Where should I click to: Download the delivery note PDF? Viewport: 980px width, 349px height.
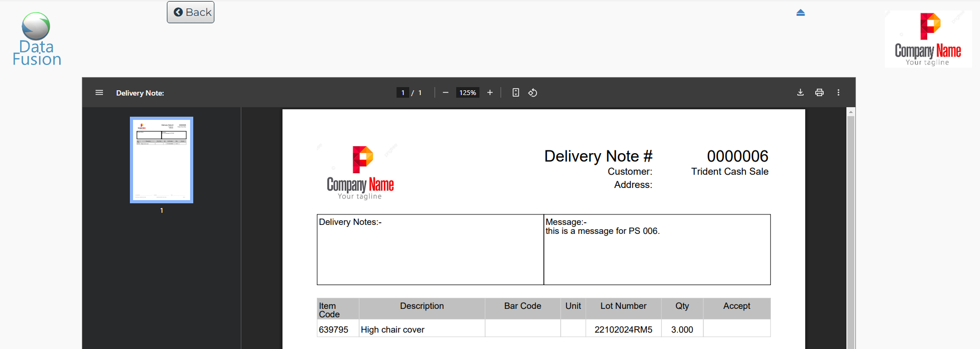coord(800,92)
